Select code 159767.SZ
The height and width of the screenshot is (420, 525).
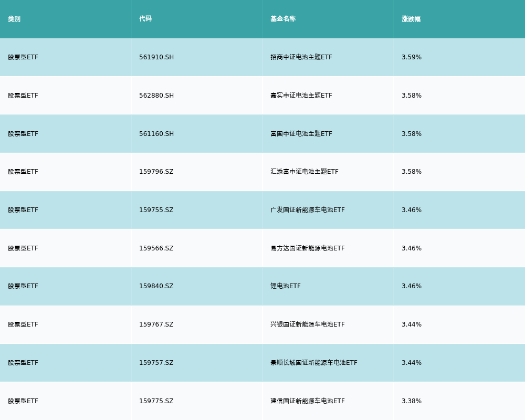pos(156,324)
